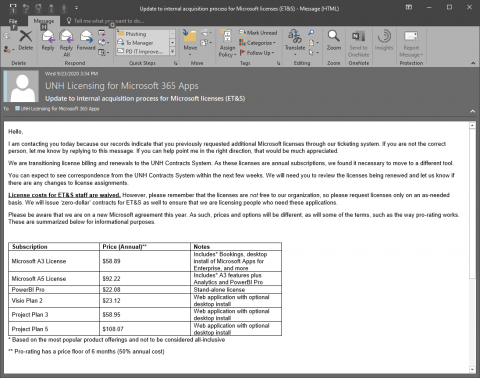Screen dimensions: 480x378
Task: Go to next item with the down arrow
Action: pyautogui.click(x=64, y=7)
